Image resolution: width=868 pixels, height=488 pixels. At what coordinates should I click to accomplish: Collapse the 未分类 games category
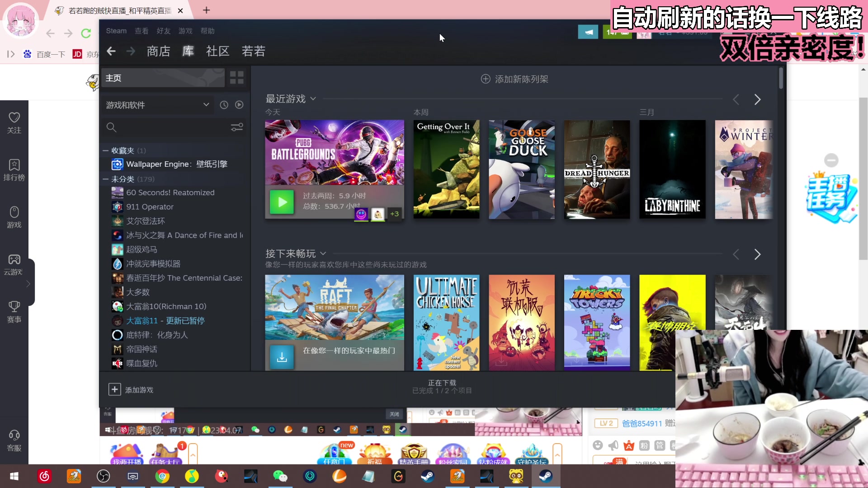pyautogui.click(x=105, y=179)
